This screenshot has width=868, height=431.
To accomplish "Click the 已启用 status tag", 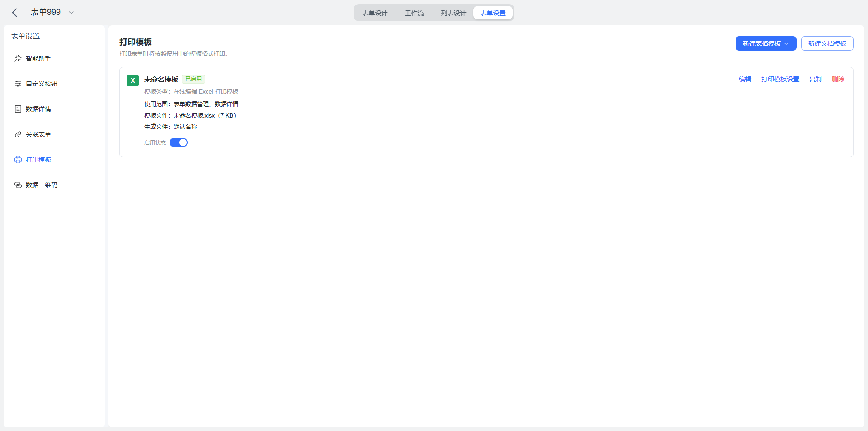I will [x=193, y=79].
